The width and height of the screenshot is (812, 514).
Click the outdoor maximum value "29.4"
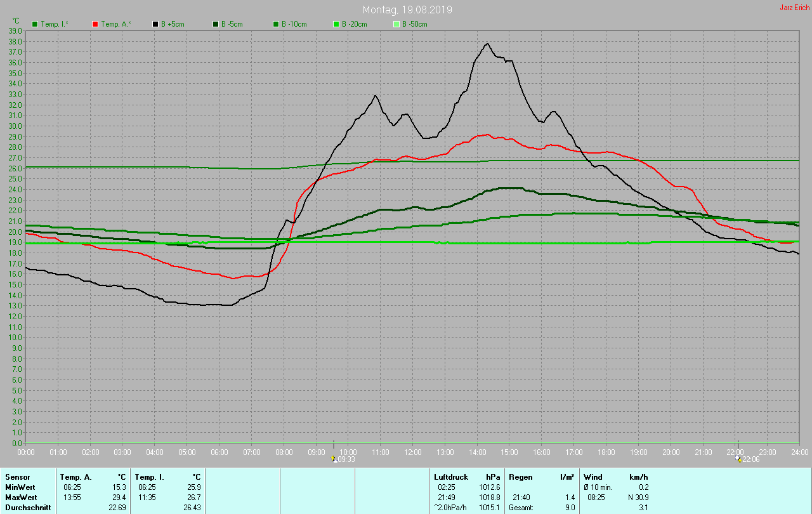(x=119, y=498)
